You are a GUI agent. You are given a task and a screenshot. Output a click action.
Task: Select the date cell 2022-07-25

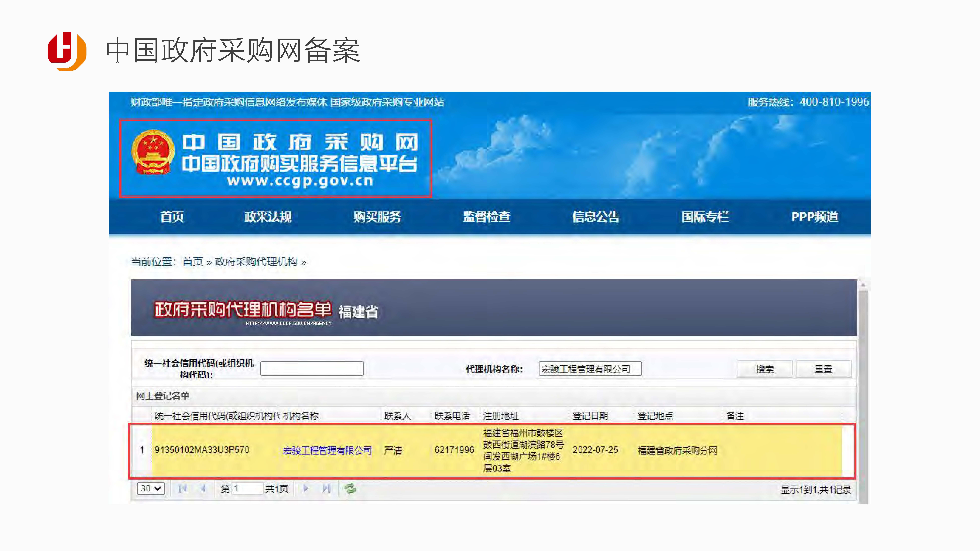point(595,450)
